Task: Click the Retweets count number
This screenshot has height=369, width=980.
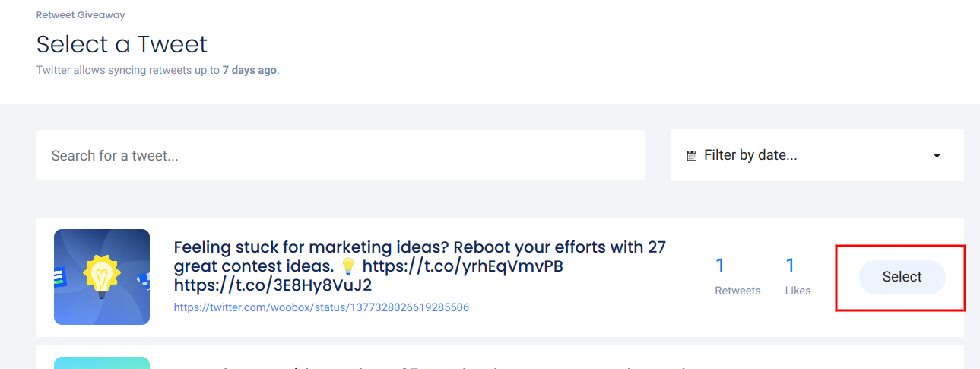Action: (720, 266)
